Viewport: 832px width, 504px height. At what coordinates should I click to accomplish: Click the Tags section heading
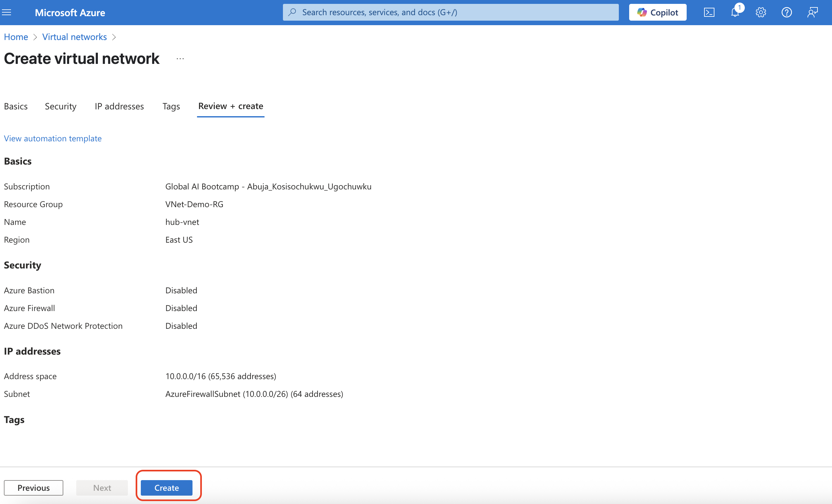point(14,420)
